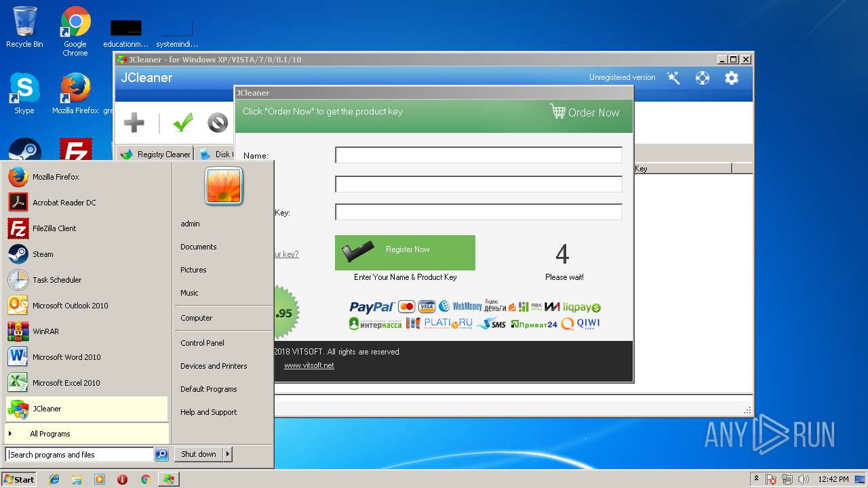Viewport: 868px width, 488px height.
Task: Click the volume speaker tray icon
Action: pyautogui.click(x=804, y=479)
